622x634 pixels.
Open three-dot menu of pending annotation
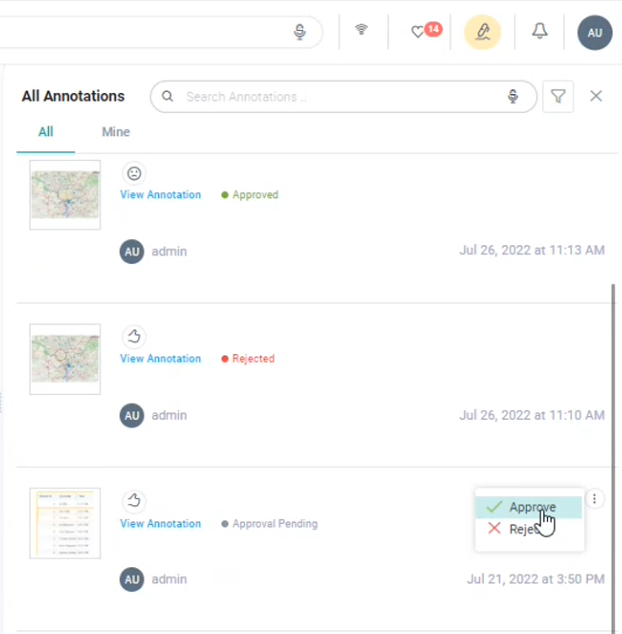point(595,499)
